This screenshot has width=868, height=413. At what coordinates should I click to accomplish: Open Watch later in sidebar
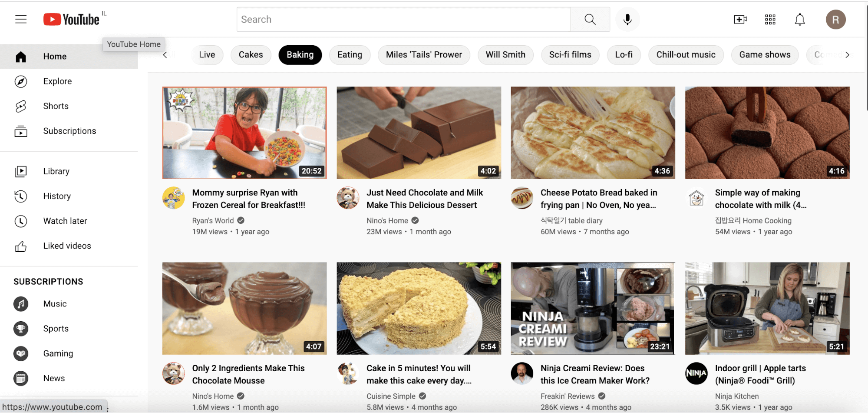[65, 221]
